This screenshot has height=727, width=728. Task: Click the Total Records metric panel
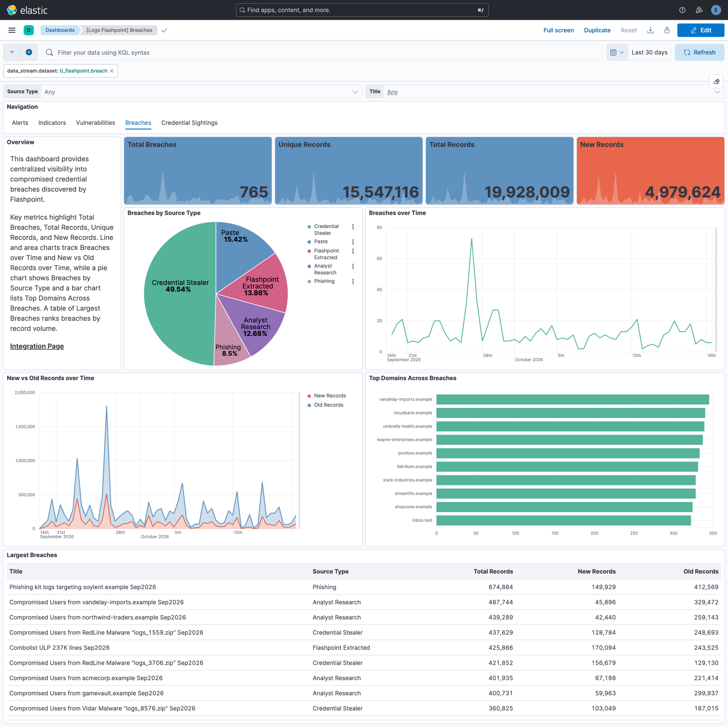pyautogui.click(x=499, y=171)
